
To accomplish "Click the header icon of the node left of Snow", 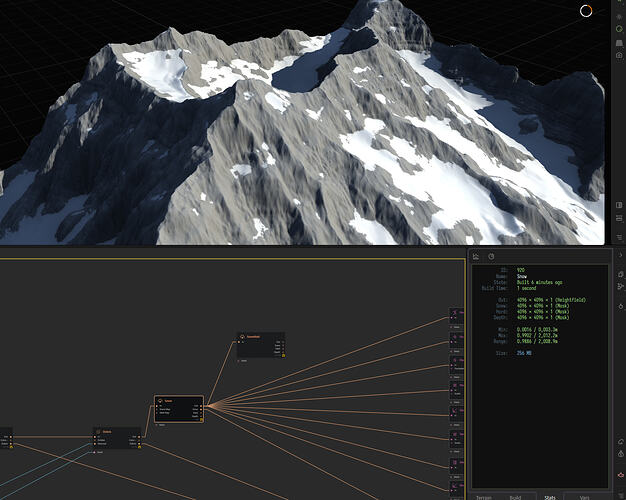I will click(x=98, y=432).
